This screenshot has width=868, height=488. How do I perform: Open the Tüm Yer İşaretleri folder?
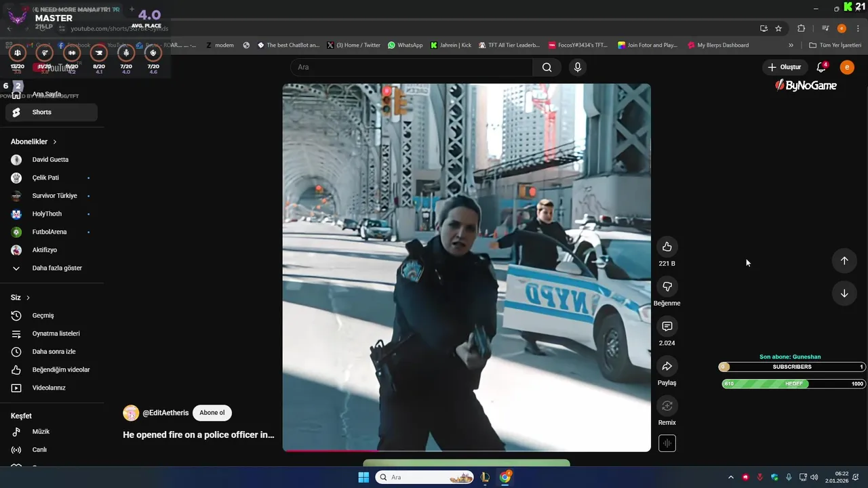835,45
